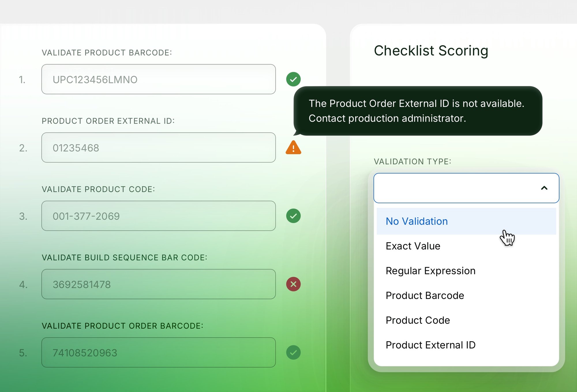This screenshot has width=577, height=392.
Task: Click the 74108520963 order barcode field
Action: tap(158, 353)
